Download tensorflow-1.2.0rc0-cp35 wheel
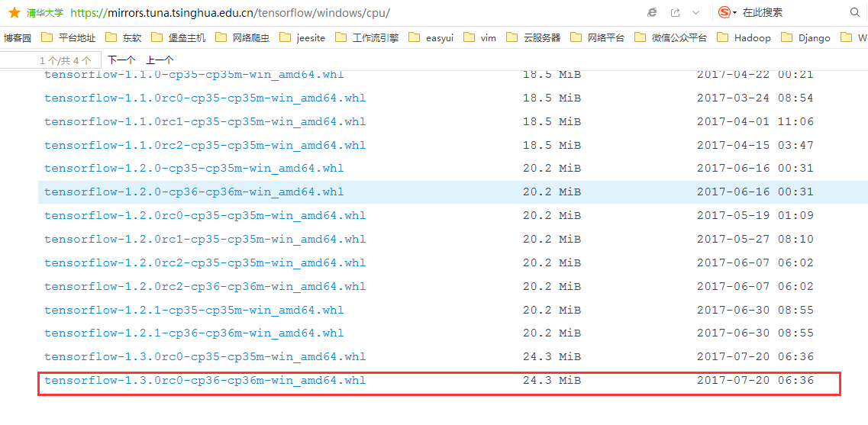Image resolution: width=868 pixels, height=425 pixels. 205,215
